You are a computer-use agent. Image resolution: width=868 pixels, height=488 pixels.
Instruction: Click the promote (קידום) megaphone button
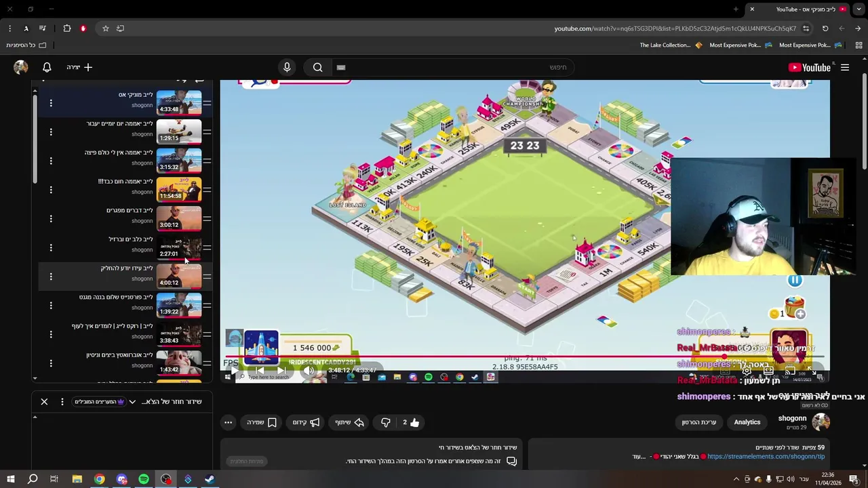click(306, 422)
